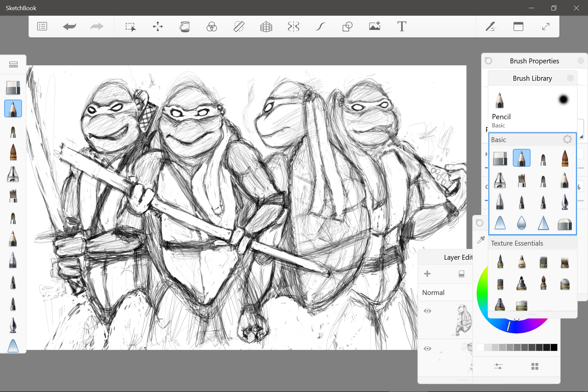Image resolution: width=588 pixels, height=392 pixels.
Task: Redo the last action
Action: (x=97, y=26)
